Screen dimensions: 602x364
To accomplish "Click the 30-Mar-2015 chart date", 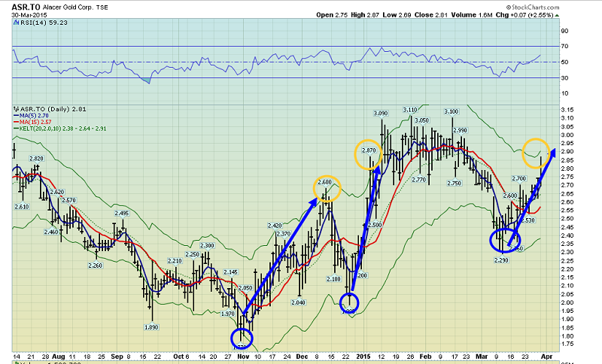I will (29, 15).
